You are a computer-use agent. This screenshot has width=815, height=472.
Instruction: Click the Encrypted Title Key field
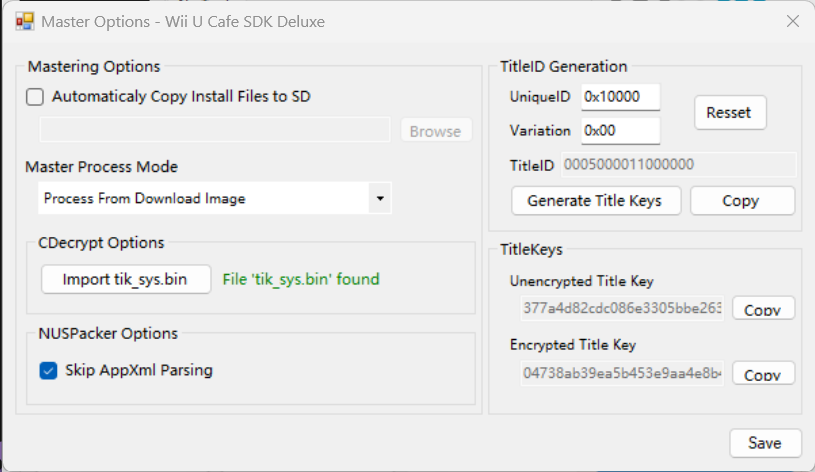[x=622, y=373]
